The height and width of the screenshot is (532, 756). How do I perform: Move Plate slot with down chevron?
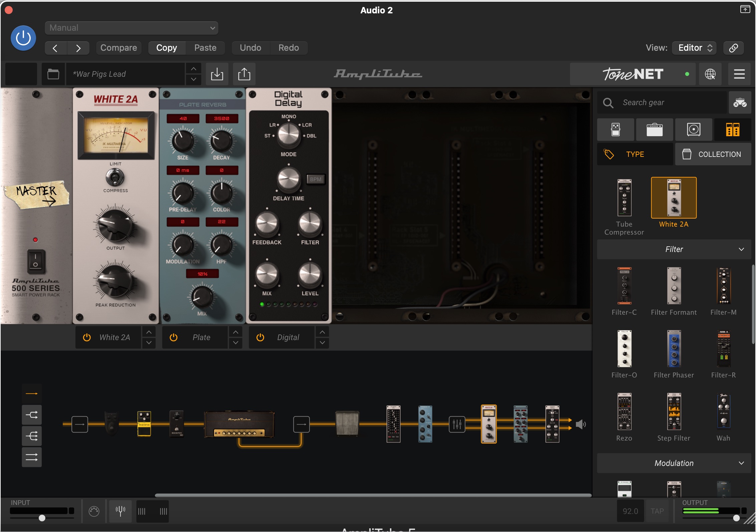(235, 343)
